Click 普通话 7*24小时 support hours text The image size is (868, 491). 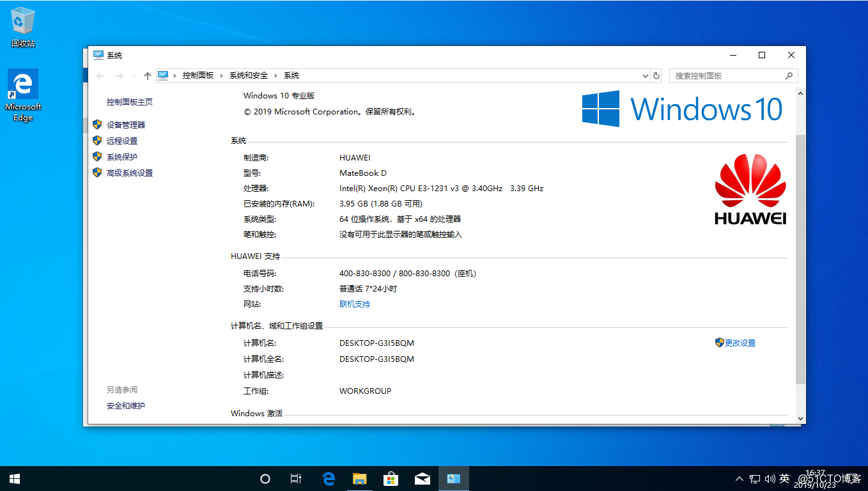(368, 289)
